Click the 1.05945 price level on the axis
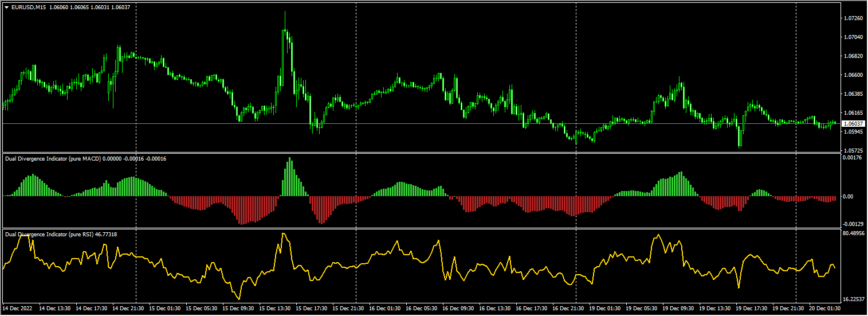Viewport: 868px width, 316px height. (x=854, y=132)
